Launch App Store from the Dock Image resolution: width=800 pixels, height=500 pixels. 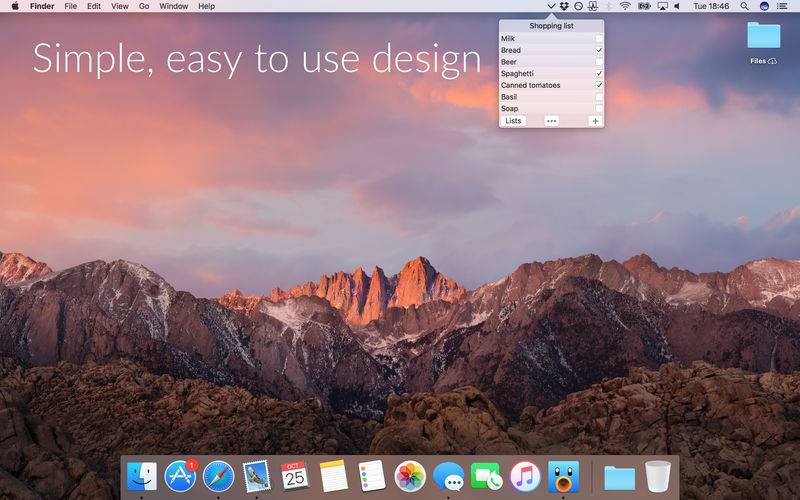pos(180,476)
